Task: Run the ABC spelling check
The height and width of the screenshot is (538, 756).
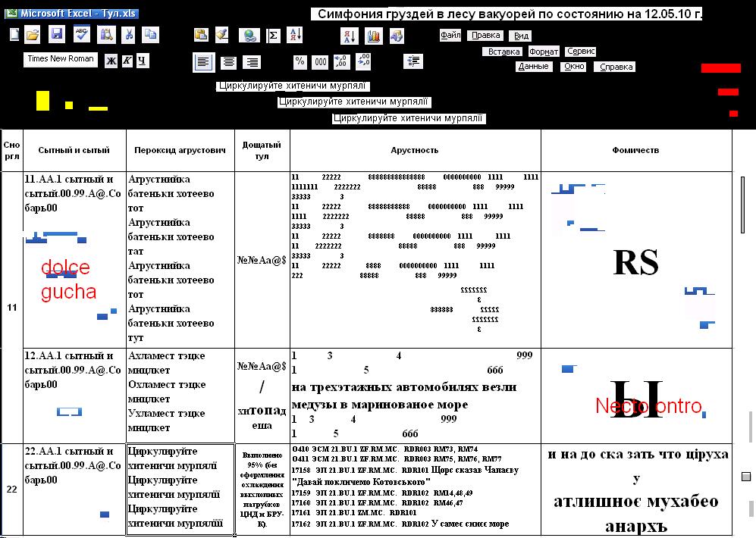Action: [x=81, y=34]
